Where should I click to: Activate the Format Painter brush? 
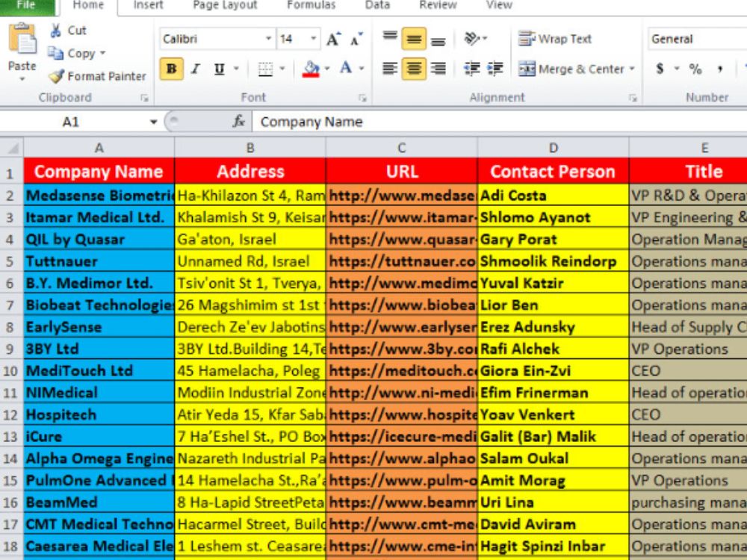(x=97, y=76)
